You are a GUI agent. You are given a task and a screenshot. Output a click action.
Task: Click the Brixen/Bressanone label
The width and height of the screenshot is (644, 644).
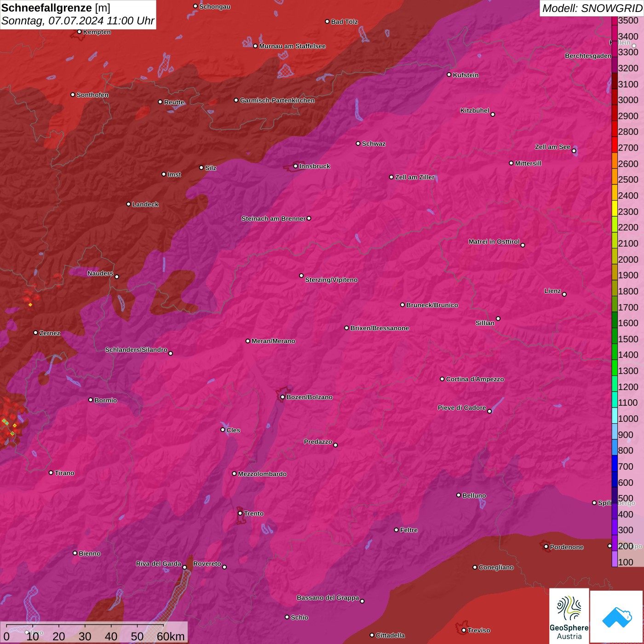tap(379, 328)
